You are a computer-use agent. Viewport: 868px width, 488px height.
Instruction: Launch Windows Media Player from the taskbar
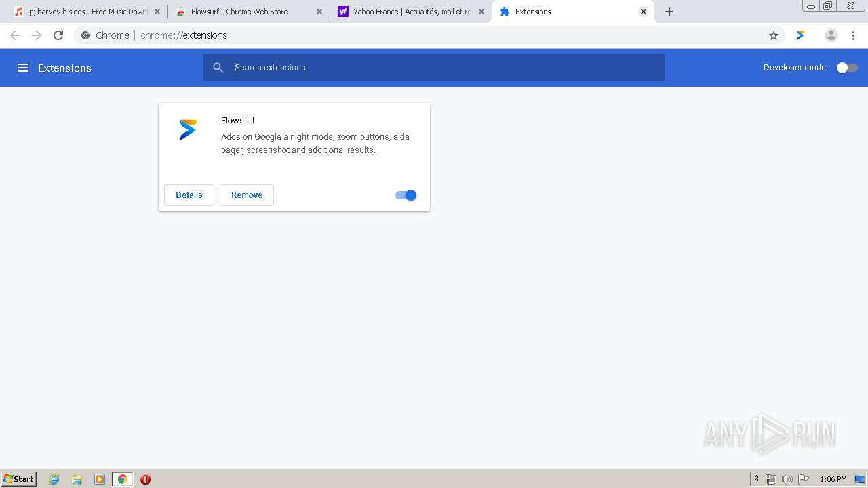point(100,479)
